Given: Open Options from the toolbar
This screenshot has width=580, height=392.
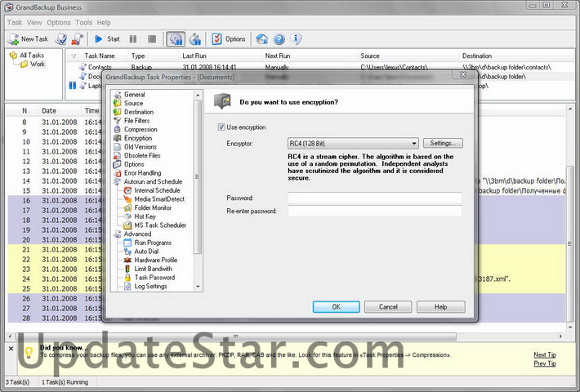Looking at the screenshot, I should pos(229,39).
